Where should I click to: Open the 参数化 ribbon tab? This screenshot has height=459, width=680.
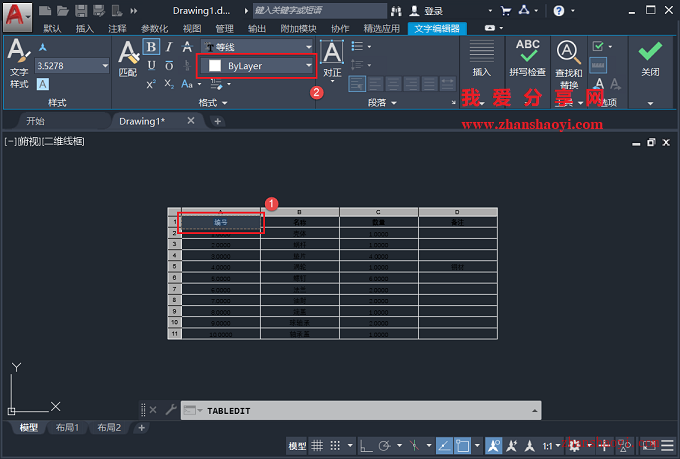[154, 29]
